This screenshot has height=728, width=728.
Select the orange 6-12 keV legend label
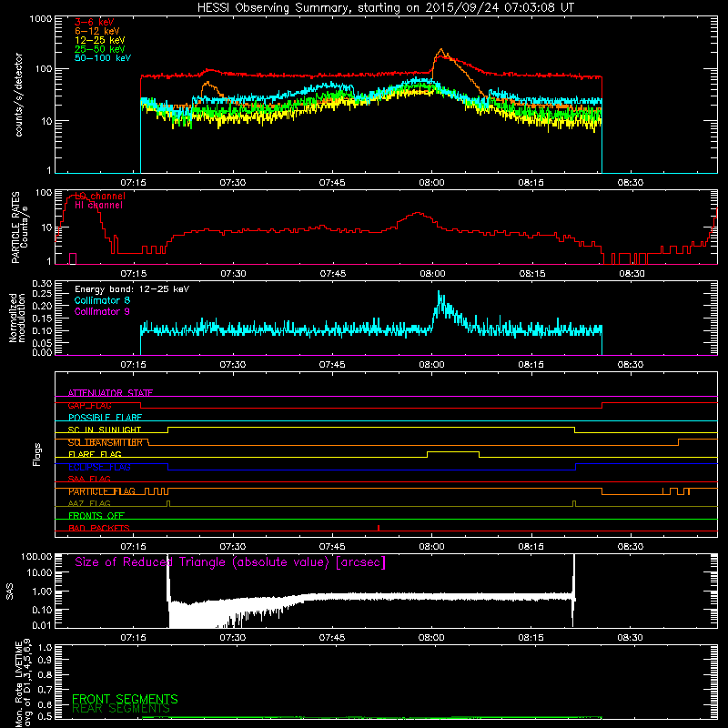click(97, 31)
